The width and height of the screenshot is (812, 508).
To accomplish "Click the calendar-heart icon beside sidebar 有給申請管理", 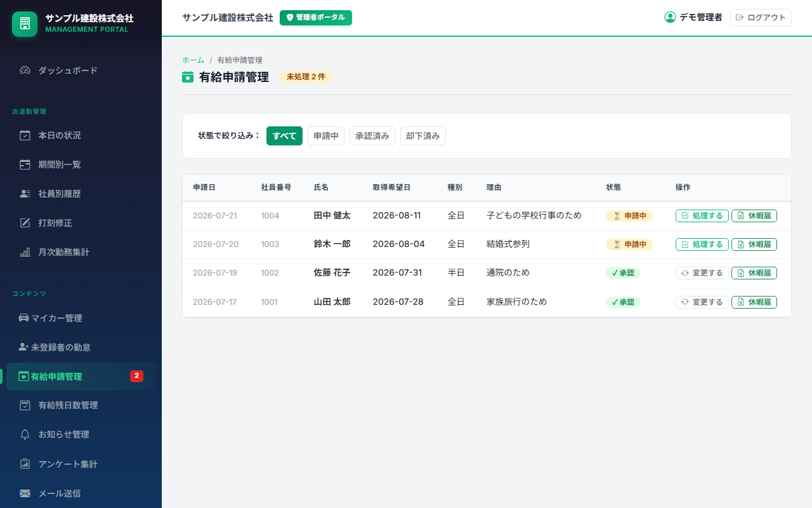I will click(x=24, y=377).
